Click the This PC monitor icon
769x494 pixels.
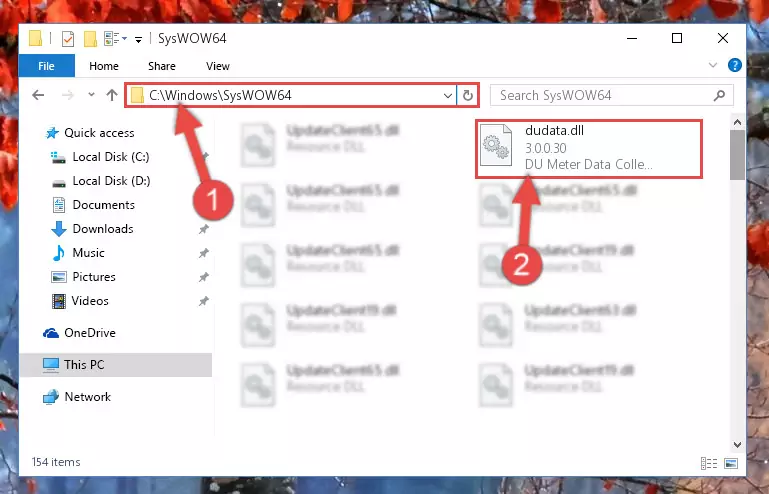(x=51, y=365)
